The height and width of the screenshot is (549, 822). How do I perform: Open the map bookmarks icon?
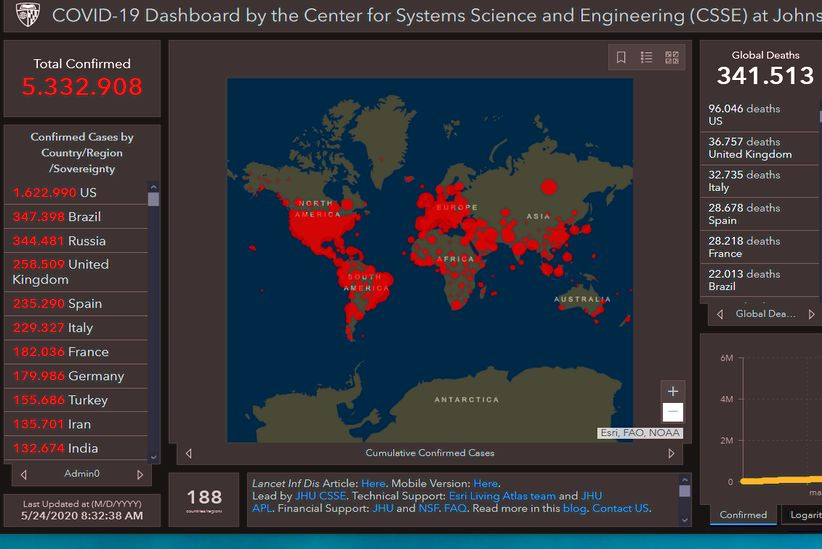coord(621,58)
